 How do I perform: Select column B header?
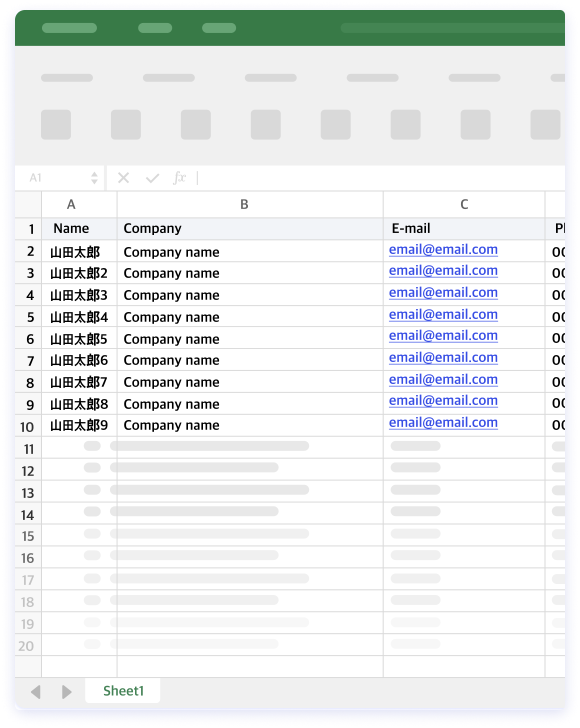click(x=244, y=204)
